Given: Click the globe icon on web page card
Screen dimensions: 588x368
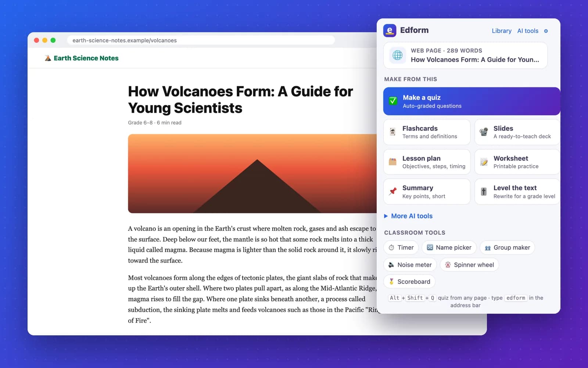Looking at the screenshot, I should (397, 55).
